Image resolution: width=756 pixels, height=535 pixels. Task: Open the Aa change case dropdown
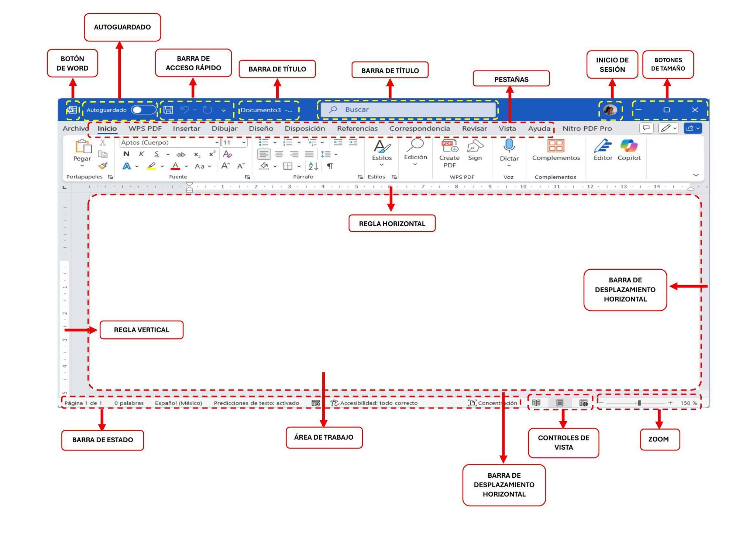[203, 166]
